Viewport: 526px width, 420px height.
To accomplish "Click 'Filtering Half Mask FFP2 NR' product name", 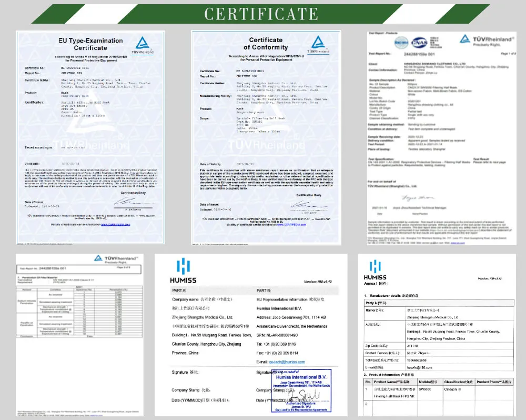I will pyautogui.click(x=394, y=396).
